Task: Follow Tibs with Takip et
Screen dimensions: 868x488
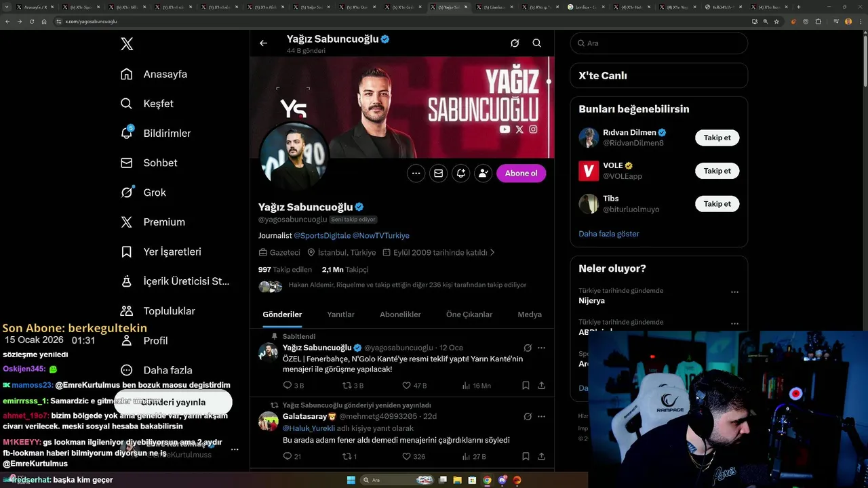Action: 717,204
